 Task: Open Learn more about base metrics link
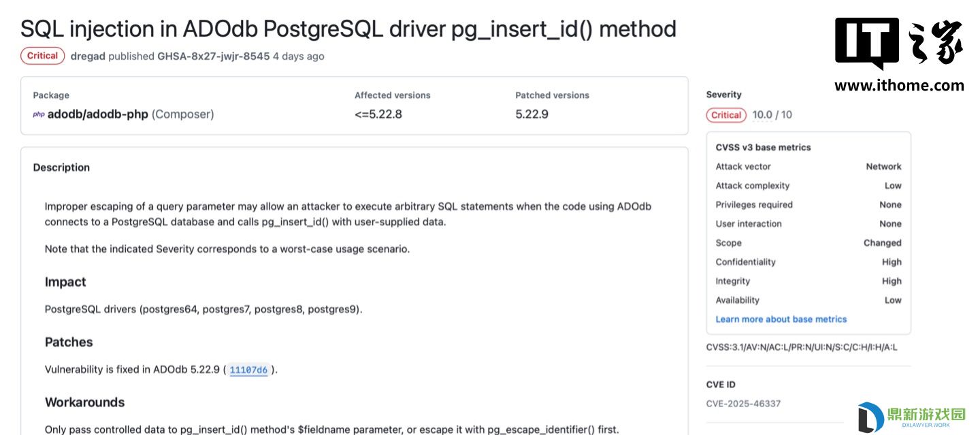pyautogui.click(x=781, y=319)
